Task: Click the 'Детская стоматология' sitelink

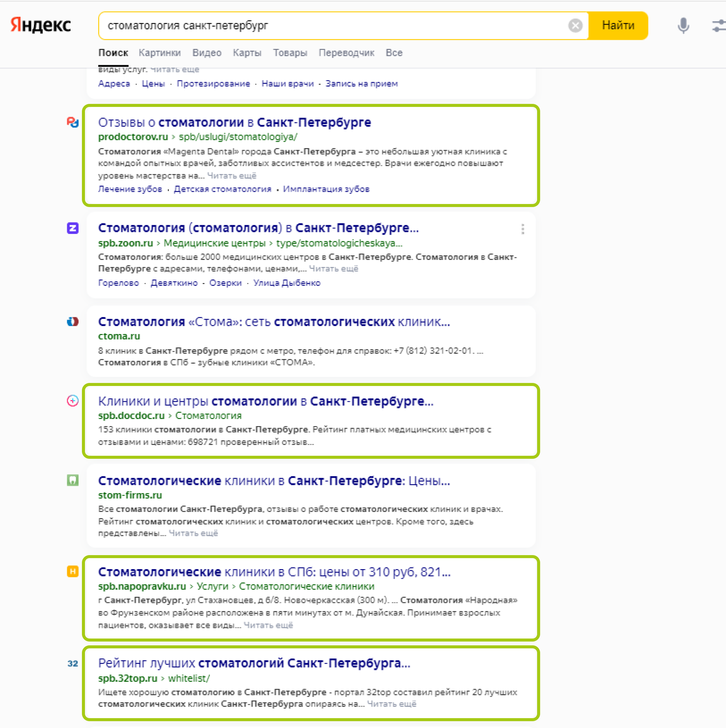Action: pyautogui.click(x=222, y=189)
